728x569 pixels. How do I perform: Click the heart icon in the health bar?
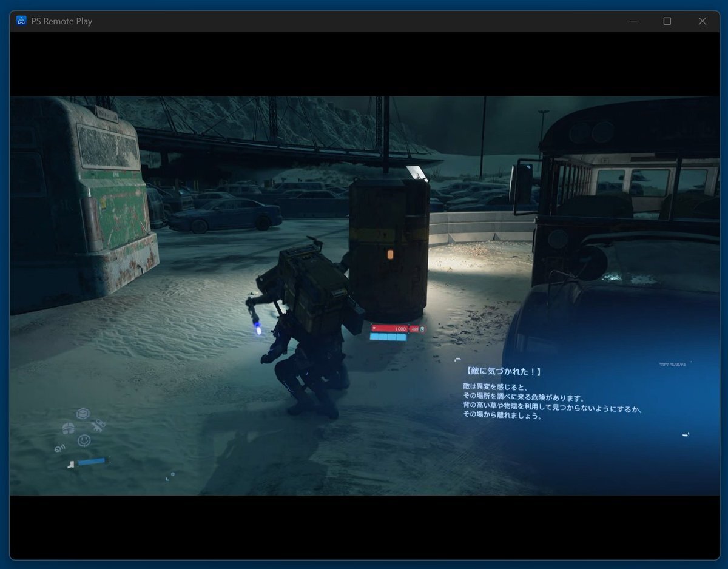[375, 329]
